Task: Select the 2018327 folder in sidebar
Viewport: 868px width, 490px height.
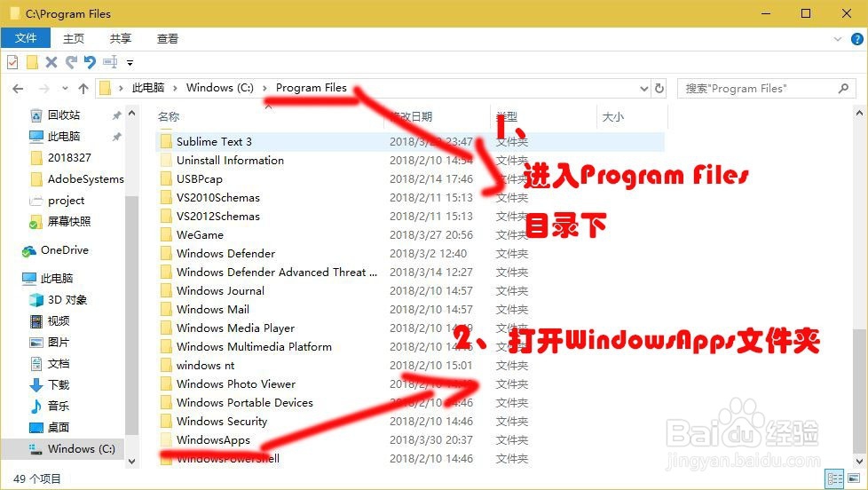Action: (69, 158)
